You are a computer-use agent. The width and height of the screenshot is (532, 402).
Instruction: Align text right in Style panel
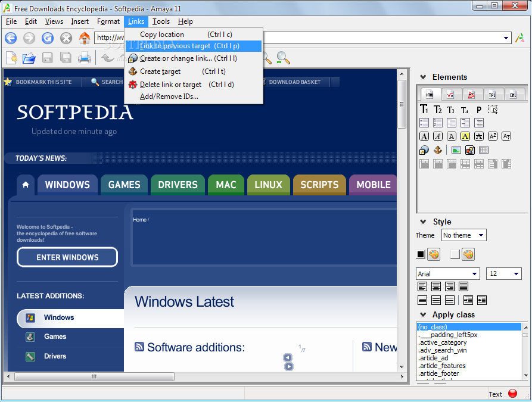pyautogui.click(x=450, y=286)
